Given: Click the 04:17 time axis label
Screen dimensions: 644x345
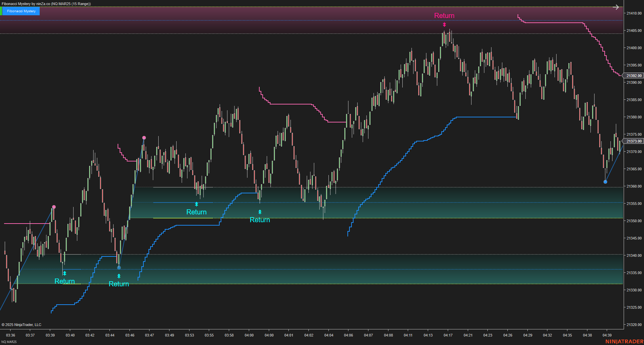Looking at the screenshot, I should tap(448, 335).
